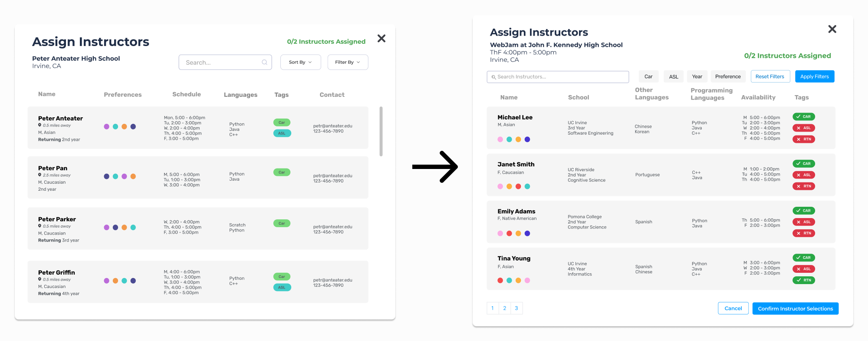
Task: Open the Filter By dropdown
Action: tap(348, 62)
